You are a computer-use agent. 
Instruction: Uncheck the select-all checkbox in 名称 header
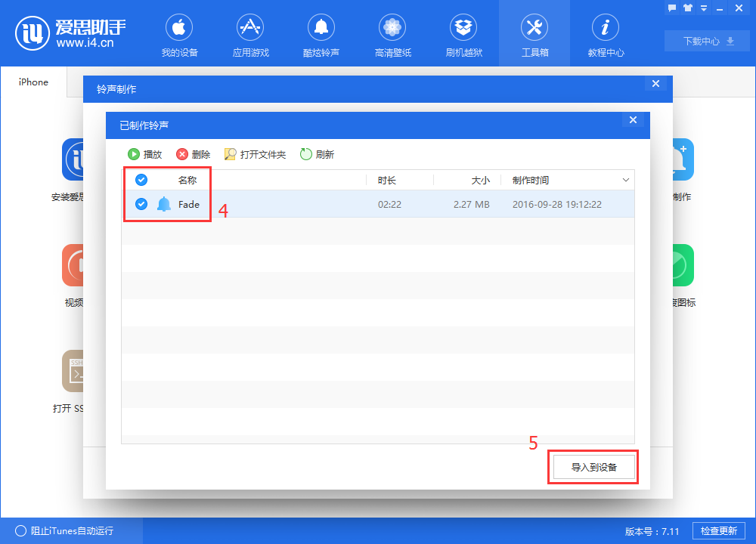(141, 180)
